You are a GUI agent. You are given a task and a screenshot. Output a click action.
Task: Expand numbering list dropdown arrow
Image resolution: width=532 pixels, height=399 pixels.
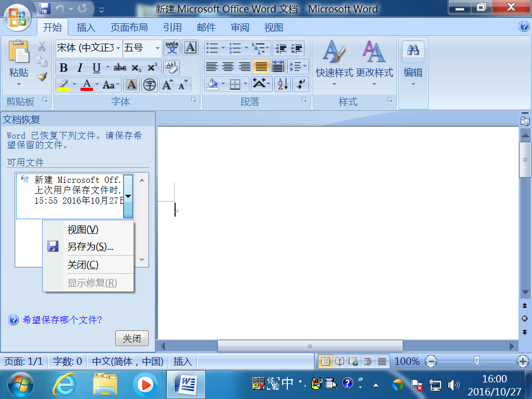pos(246,48)
